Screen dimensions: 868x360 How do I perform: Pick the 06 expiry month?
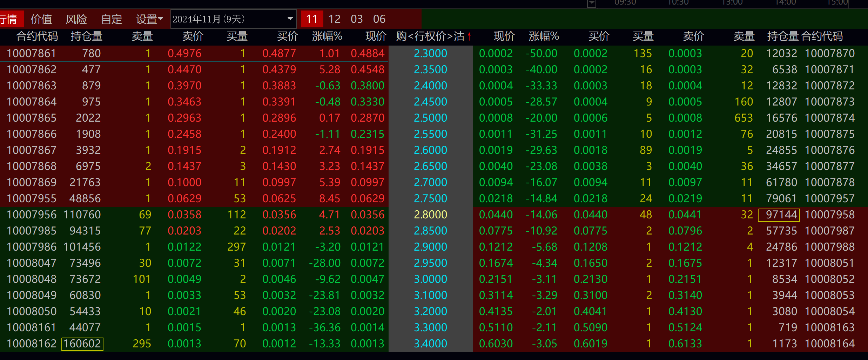[379, 19]
